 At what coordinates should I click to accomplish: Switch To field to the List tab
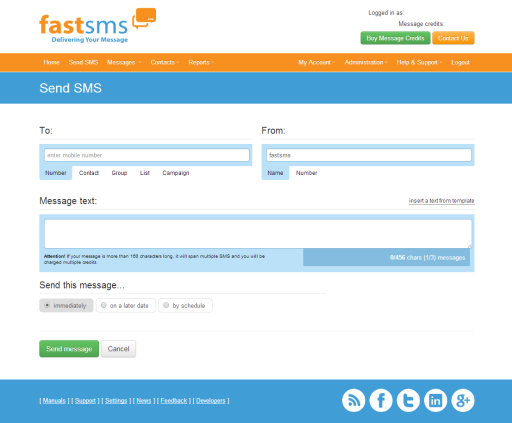click(x=145, y=173)
